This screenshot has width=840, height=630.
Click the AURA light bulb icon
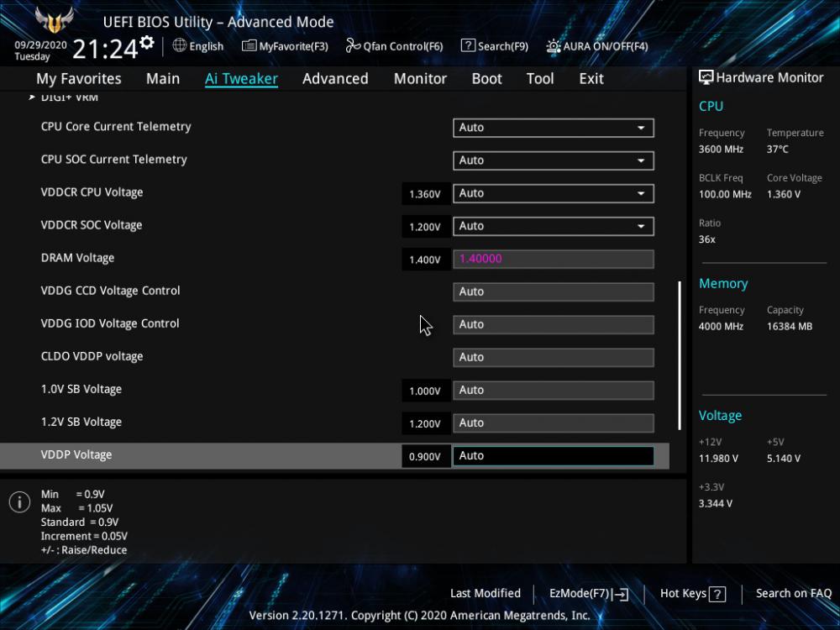tap(554, 46)
